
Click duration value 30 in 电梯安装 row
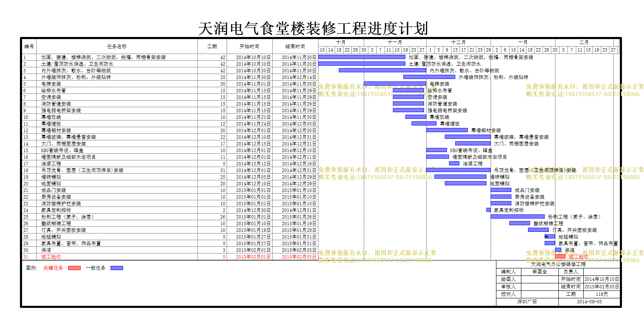(x=223, y=84)
